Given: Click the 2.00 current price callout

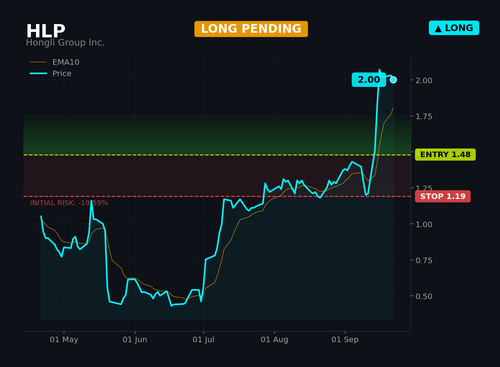Looking at the screenshot, I should coord(369,80).
